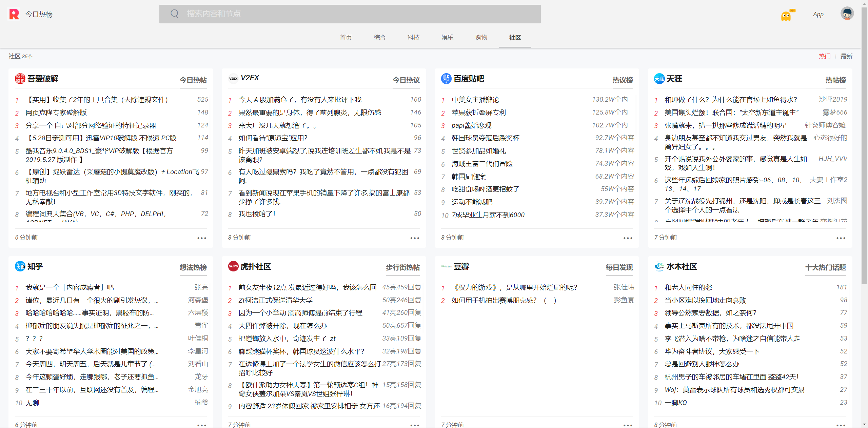Screen dimensions: 868x428
Task: Click the 豆瓣 site icon
Action: tap(446, 266)
